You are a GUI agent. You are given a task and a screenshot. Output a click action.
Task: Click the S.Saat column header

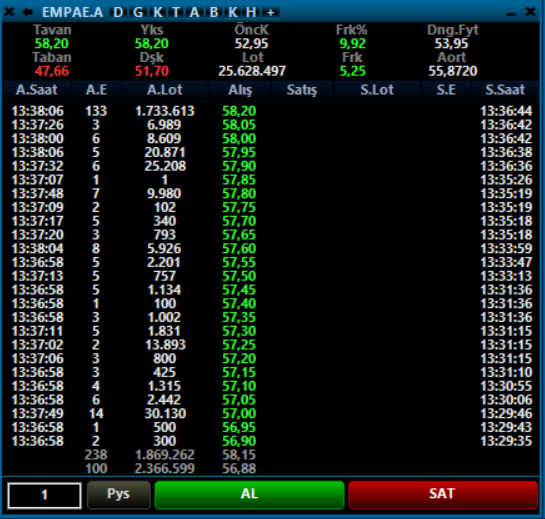(505, 90)
